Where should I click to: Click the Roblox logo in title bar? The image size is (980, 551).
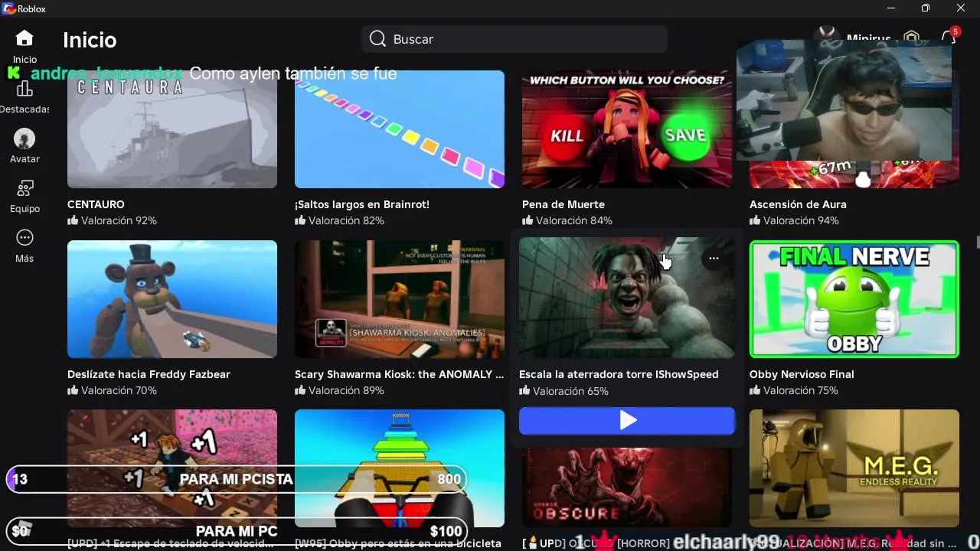point(9,8)
